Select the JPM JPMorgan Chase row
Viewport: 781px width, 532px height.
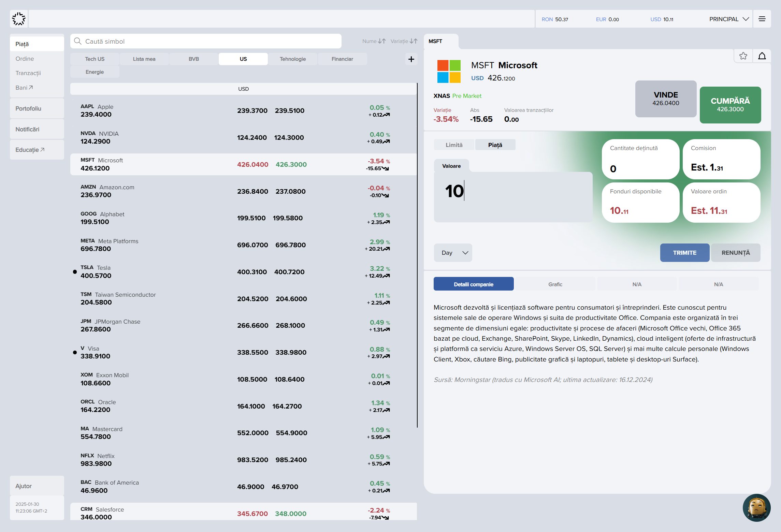pyautogui.click(x=243, y=325)
